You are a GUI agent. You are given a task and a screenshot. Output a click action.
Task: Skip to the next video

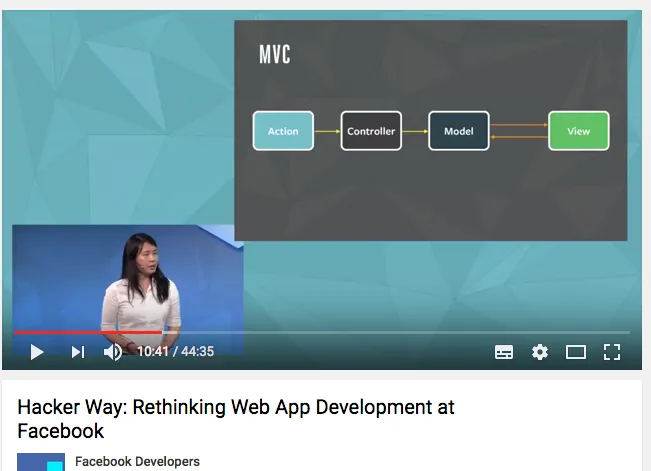pos(78,352)
